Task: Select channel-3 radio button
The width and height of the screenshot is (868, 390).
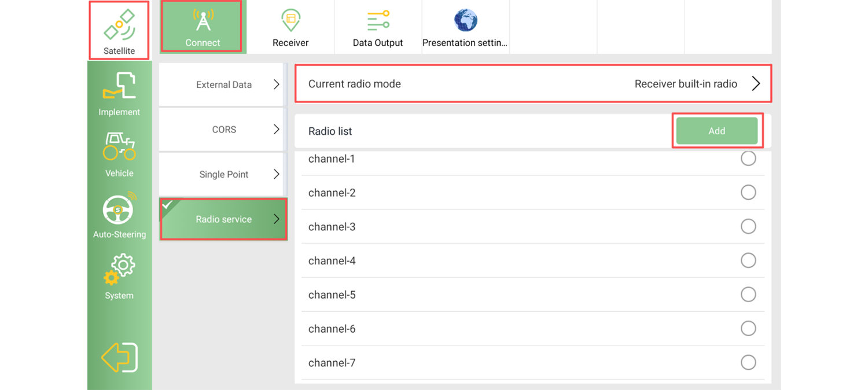Action: point(748,226)
